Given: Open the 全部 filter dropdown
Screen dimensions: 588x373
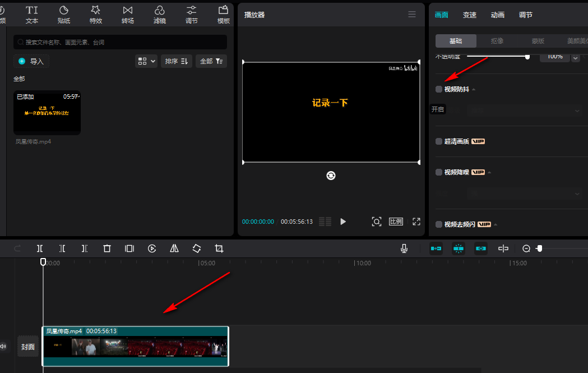Looking at the screenshot, I should click(x=211, y=61).
